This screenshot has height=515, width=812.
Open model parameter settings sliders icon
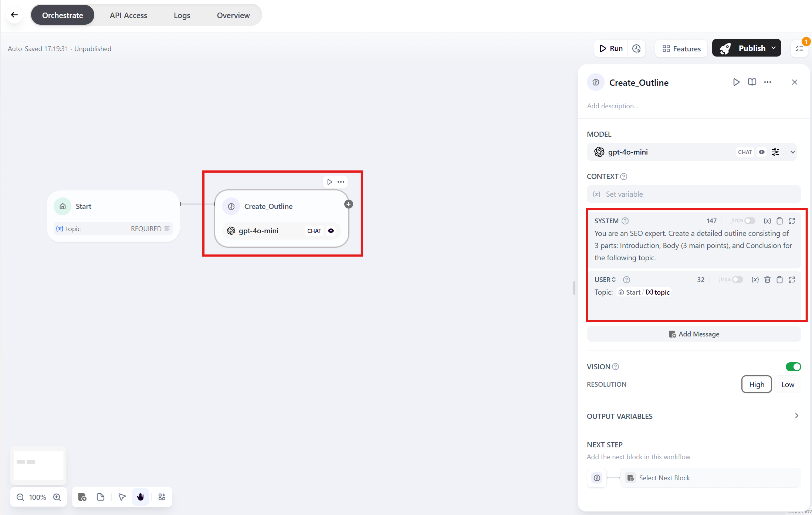(x=775, y=152)
